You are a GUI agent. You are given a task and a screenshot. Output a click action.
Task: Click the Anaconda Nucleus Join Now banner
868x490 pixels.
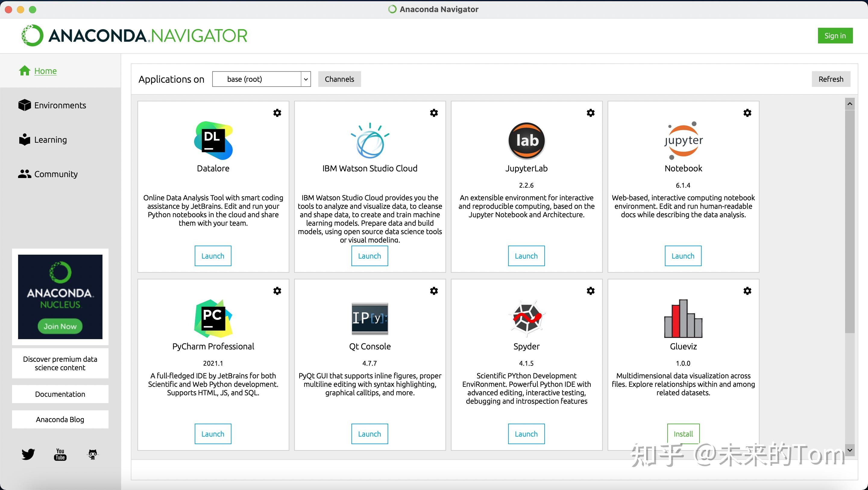tap(60, 326)
